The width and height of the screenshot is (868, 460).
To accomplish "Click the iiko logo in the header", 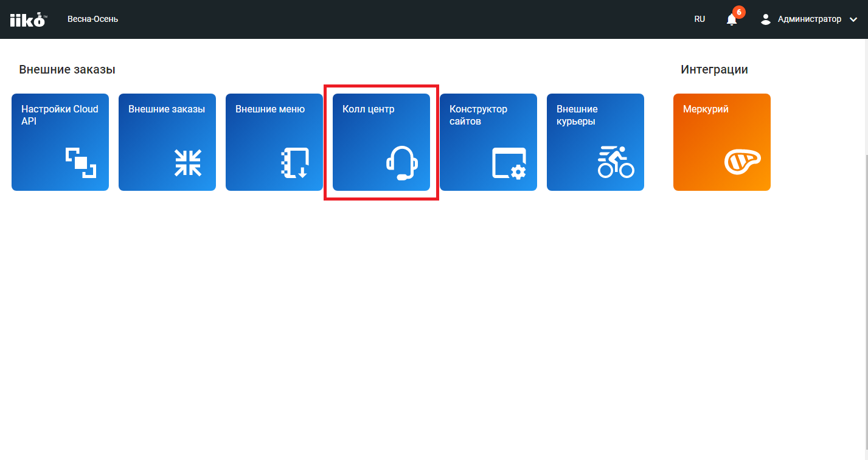I will tap(28, 19).
